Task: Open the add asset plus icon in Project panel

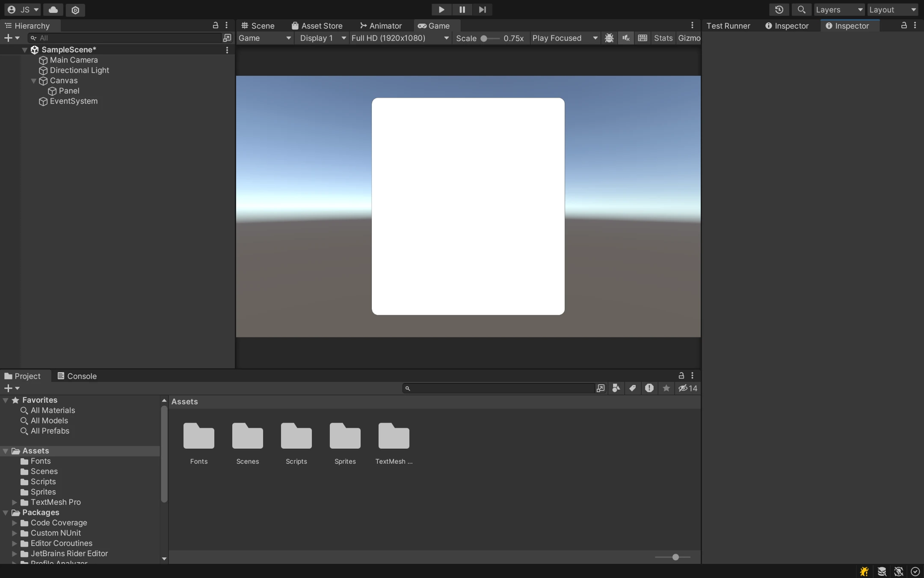Action: [9, 388]
